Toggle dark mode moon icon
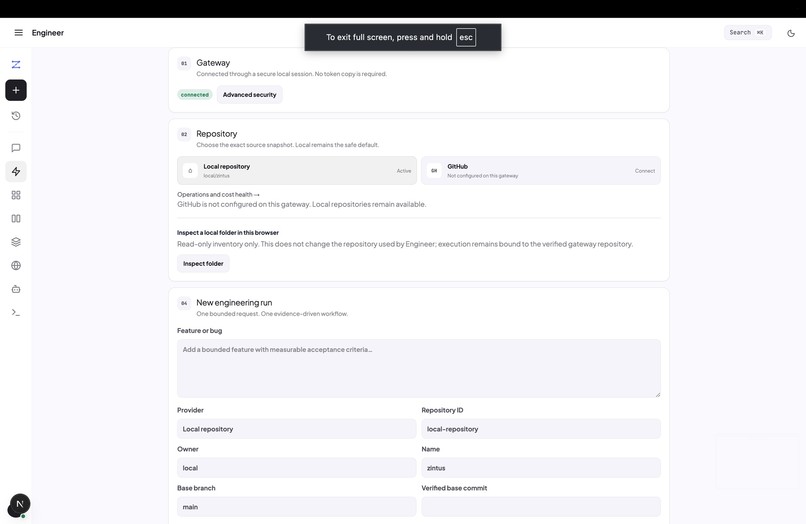This screenshot has width=806, height=524. click(791, 33)
